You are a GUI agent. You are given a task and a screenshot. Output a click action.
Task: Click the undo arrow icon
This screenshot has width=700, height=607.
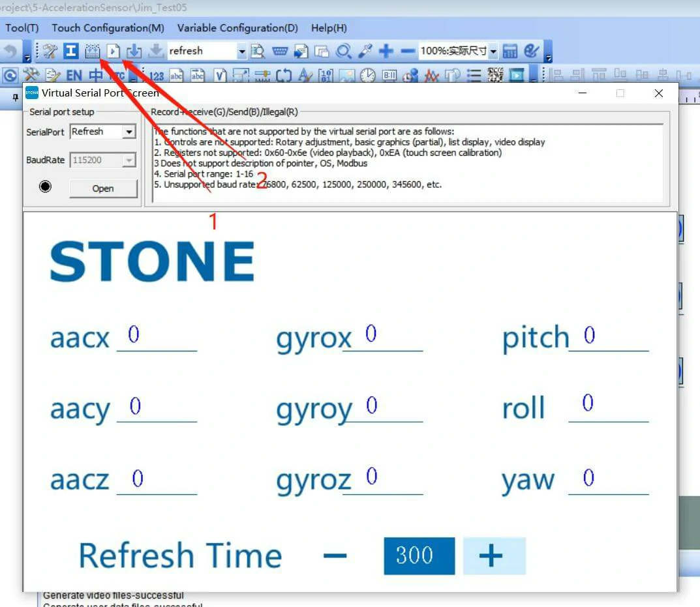point(10,52)
